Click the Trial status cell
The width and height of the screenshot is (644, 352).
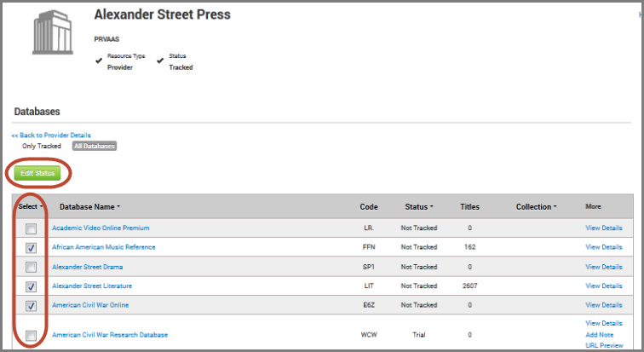(419, 335)
